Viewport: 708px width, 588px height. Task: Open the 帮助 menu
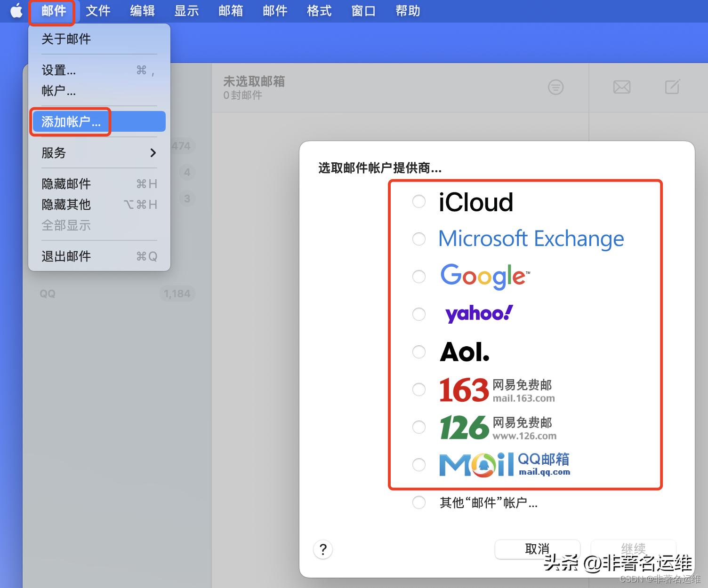[407, 10]
